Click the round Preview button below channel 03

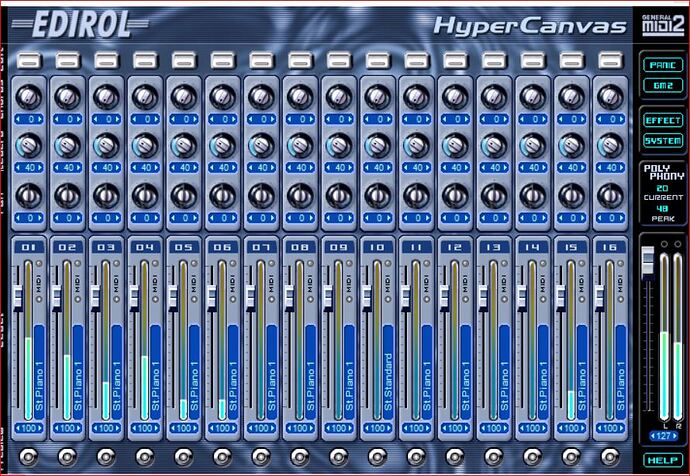tap(106, 457)
